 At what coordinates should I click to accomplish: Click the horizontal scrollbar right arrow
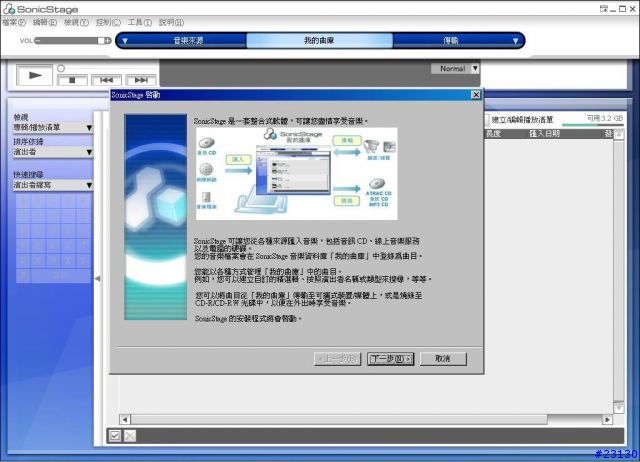[x=608, y=420]
